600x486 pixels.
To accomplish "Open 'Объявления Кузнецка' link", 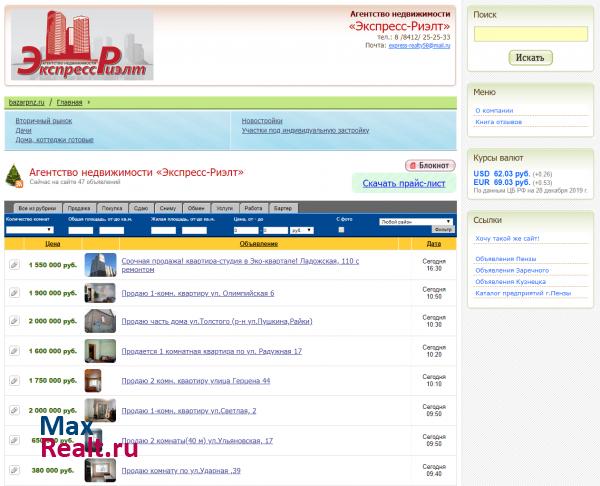I will [x=510, y=282].
